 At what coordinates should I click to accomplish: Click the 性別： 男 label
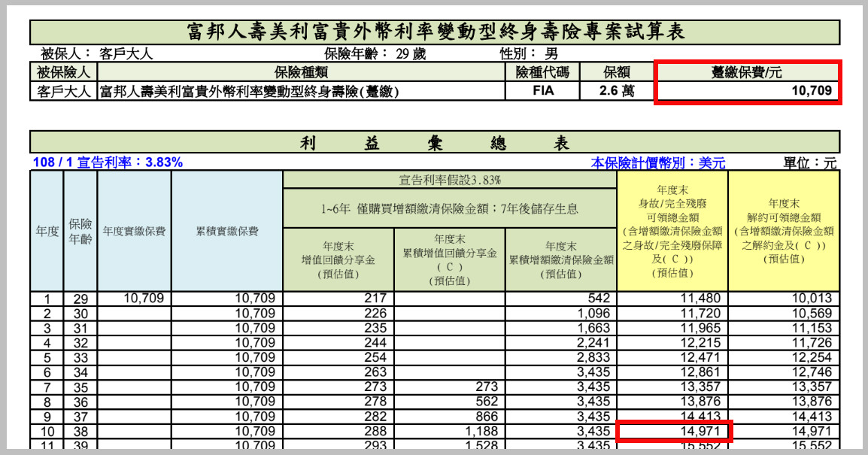(529, 53)
